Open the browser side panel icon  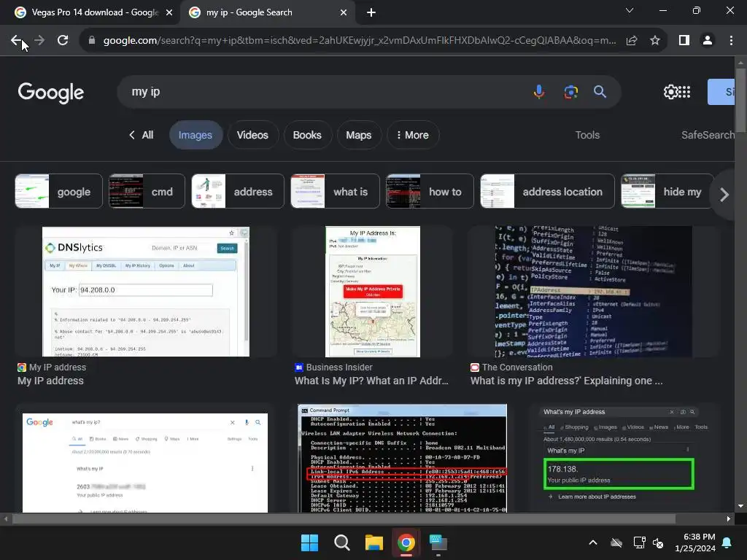pyautogui.click(x=684, y=41)
